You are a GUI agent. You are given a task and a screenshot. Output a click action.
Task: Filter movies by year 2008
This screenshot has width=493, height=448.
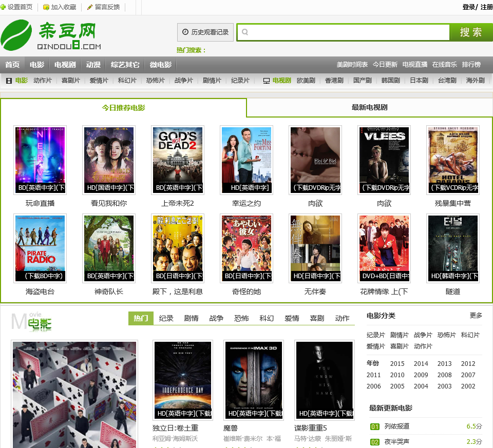[x=445, y=375]
